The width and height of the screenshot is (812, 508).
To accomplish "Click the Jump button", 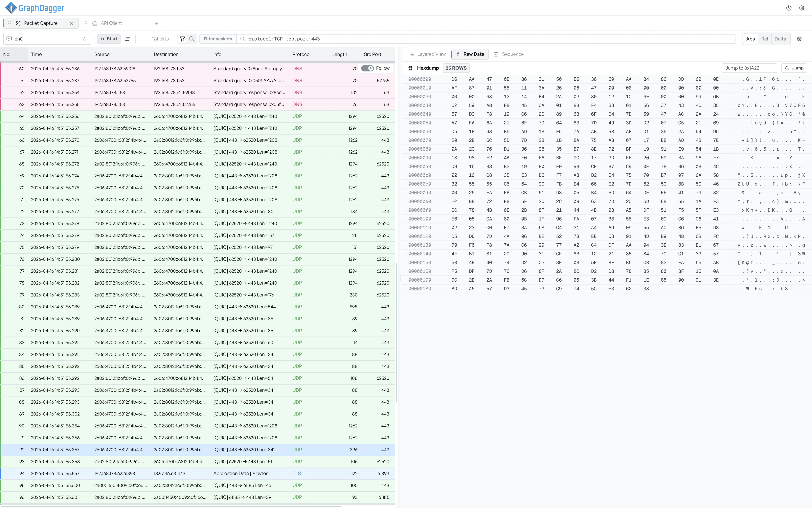I will (x=794, y=68).
